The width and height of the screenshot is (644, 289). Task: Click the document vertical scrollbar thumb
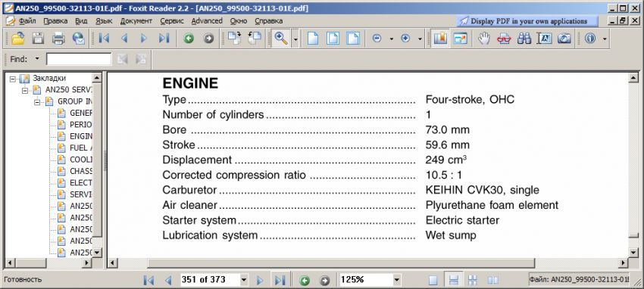pyautogui.click(x=633, y=235)
